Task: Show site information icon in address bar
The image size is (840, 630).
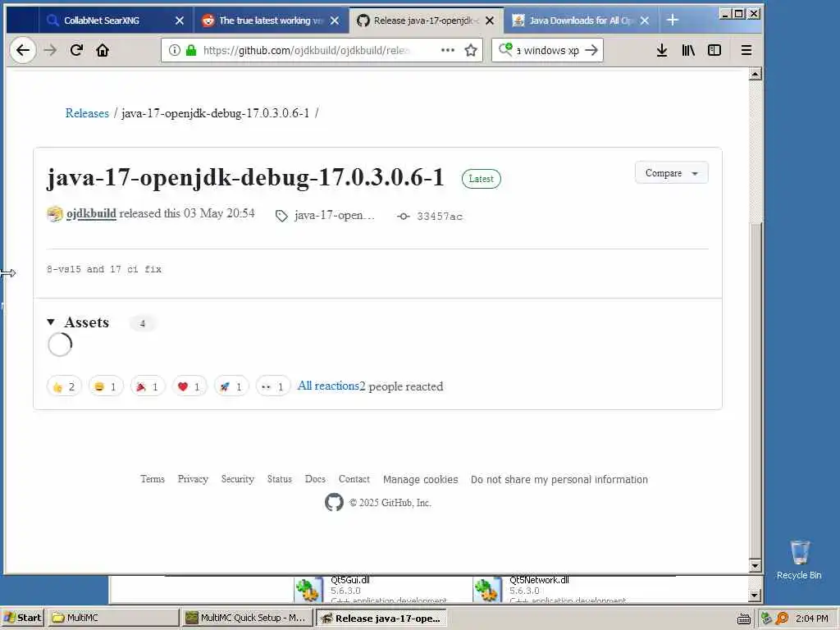Action: pyautogui.click(x=174, y=50)
